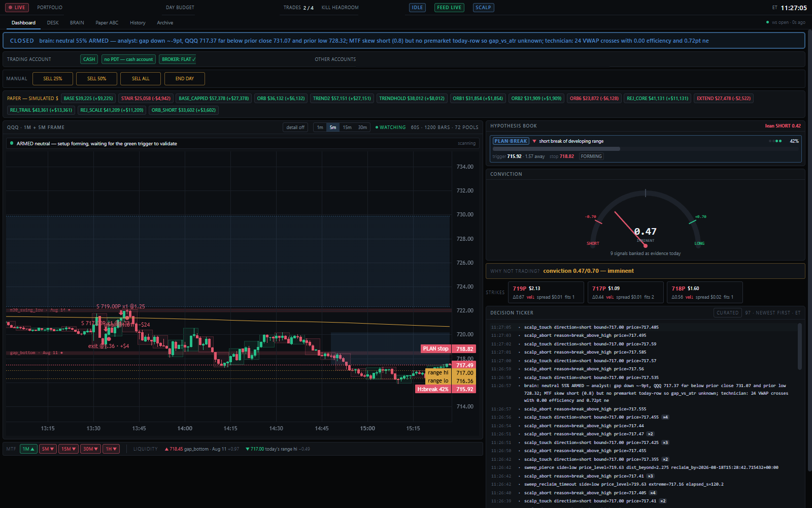The height and width of the screenshot is (508, 812).
Task: Toggle the detail off chart button
Action: [x=295, y=128]
